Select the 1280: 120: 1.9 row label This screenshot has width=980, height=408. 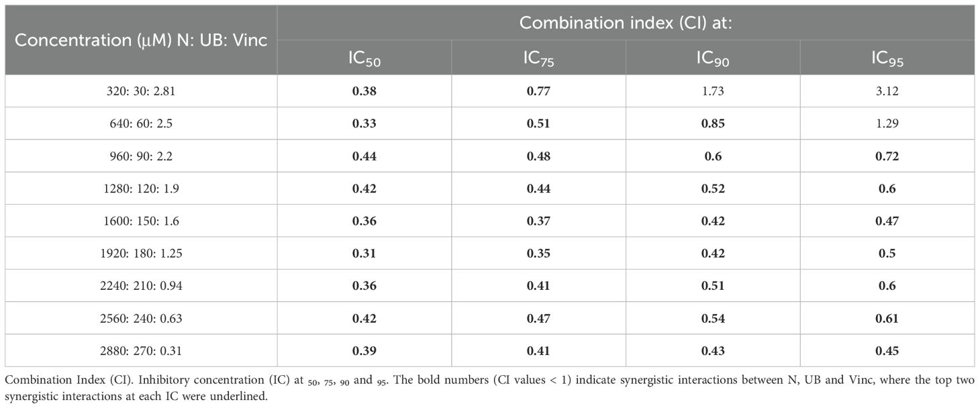(141, 189)
